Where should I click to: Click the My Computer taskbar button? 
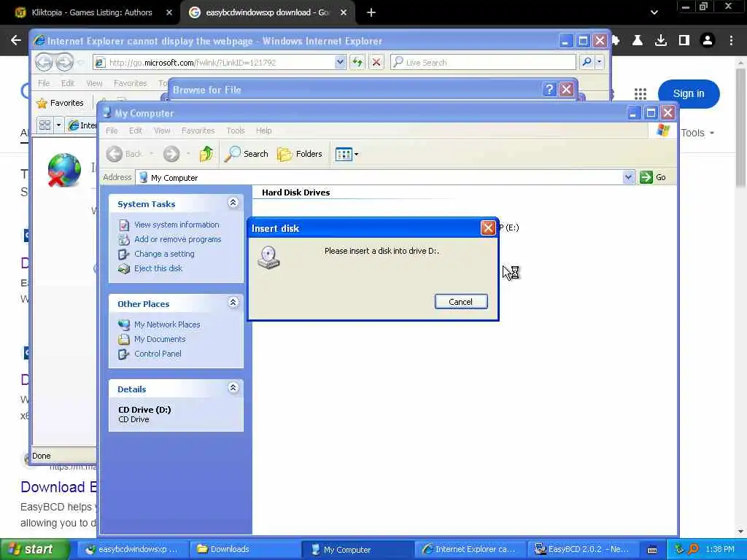pos(357,549)
